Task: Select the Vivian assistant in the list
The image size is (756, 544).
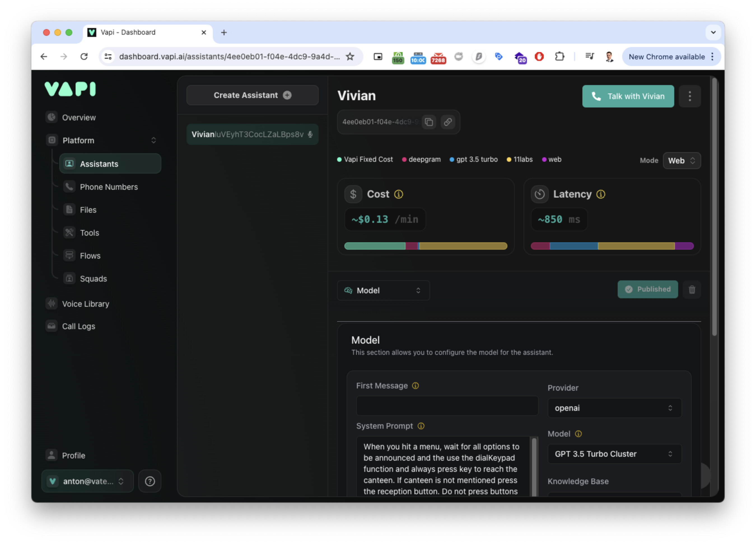Action: pyautogui.click(x=252, y=134)
